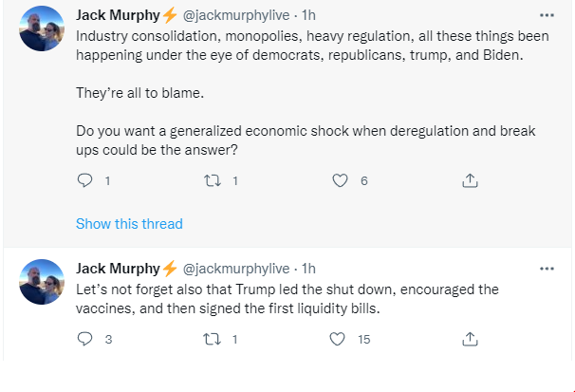Open more options on second tweet
The height and width of the screenshot is (392, 575).
pos(547,269)
